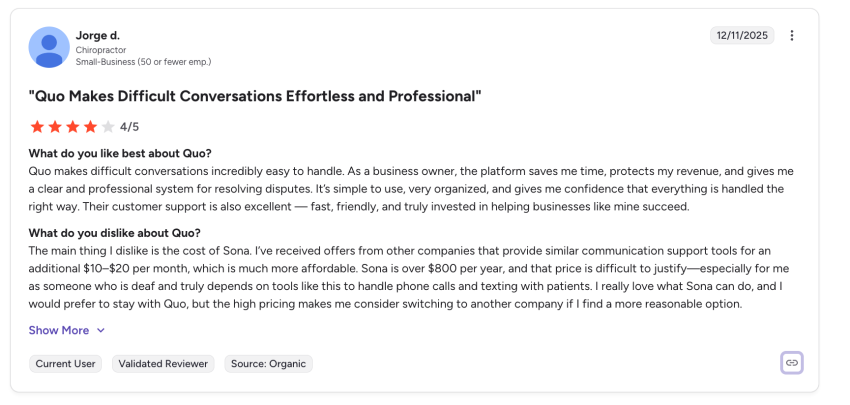This screenshot has height=405, width=850.
Task: Click the first red rating star
Action: pyautogui.click(x=37, y=127)
